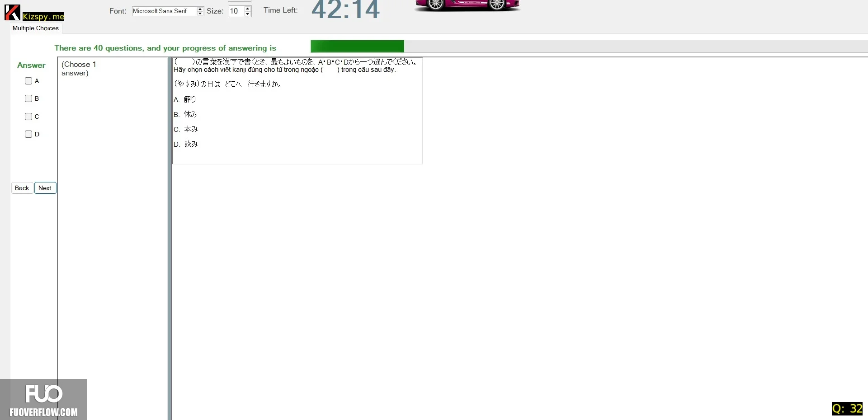This screenshot has width=868, height=420.
Task: Click the pink car image
Action: (467, 5)
